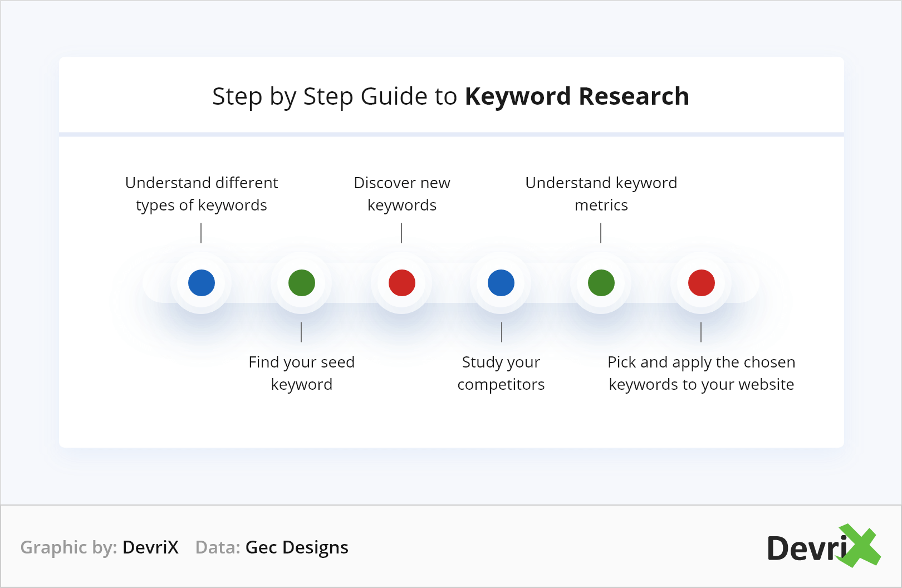Select the red dot below 'Discover new keywords'

point(402,283)
